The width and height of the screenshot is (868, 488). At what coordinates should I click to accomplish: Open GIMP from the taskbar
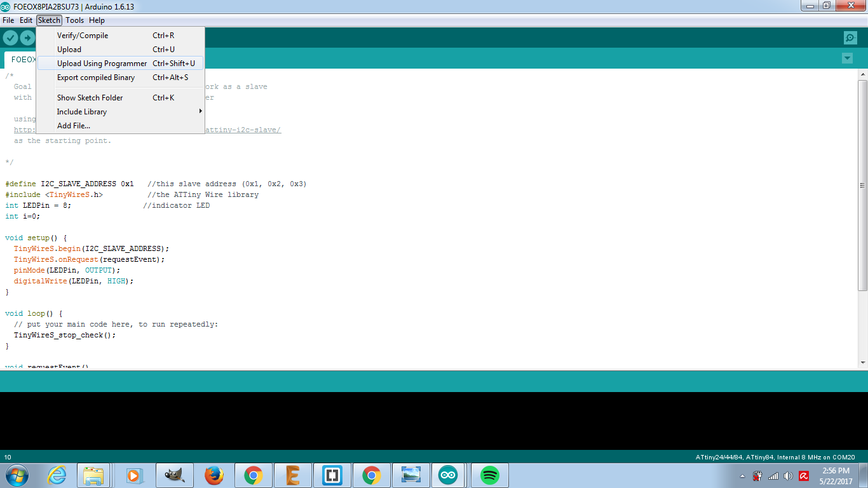(x=174, y=475)
